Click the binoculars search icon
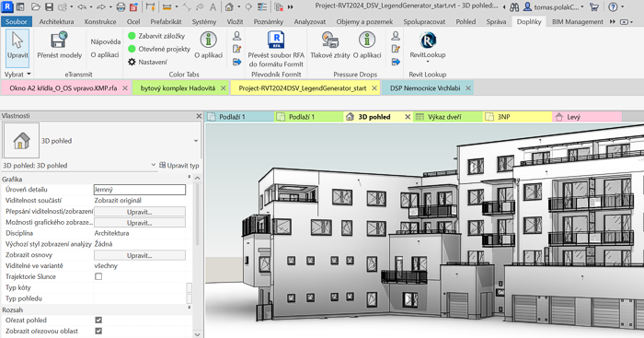Viewport: 644px width, 338px height. pos(514,6)
